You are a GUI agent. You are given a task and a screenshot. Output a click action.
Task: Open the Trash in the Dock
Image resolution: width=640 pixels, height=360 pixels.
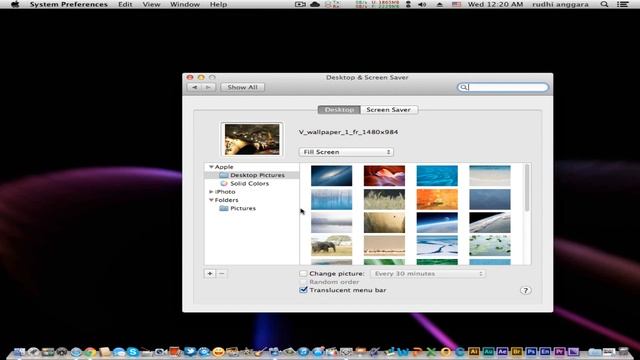(624, 351)
